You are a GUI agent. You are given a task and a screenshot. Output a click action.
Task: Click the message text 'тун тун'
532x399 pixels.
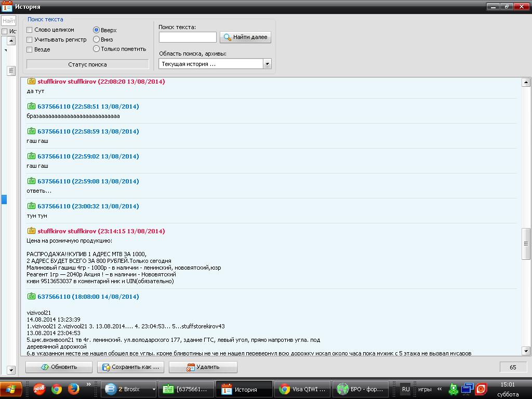pos(37,216)
